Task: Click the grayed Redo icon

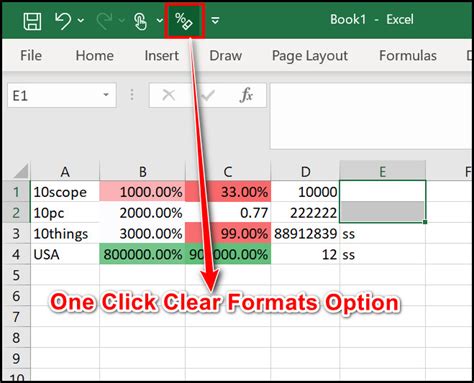Action: [x=104, y=21]
